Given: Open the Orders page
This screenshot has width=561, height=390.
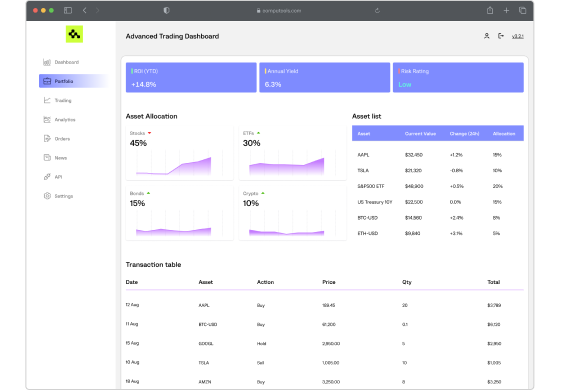Looking at the screenshot, I should click(62, 139).
